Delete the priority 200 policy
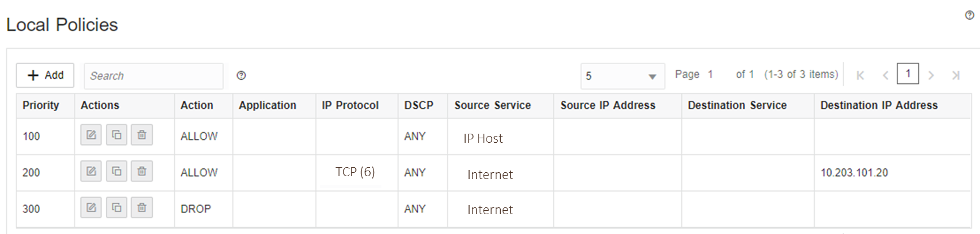The image size is (980, 234). tap(142, 171)
